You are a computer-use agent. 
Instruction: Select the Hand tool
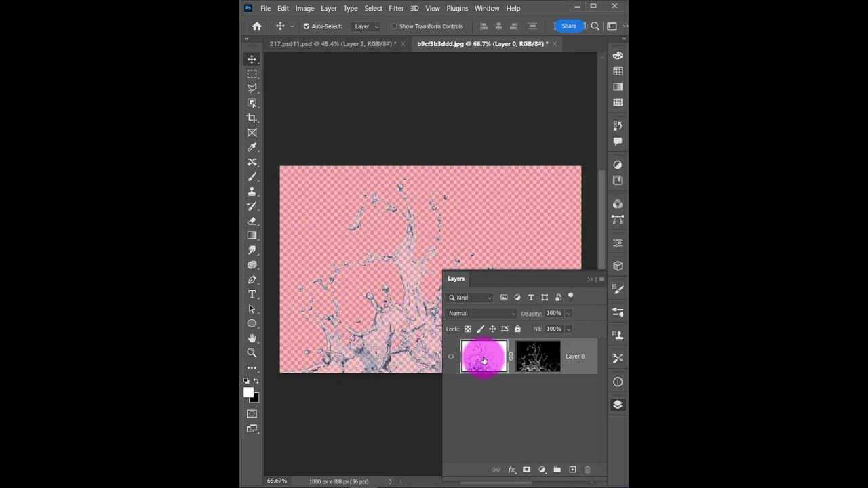(252, 338)
